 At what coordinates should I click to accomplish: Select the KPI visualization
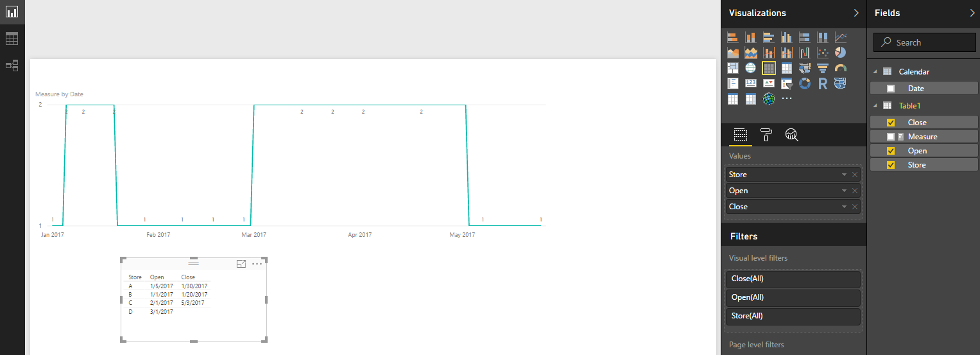(769, 83)
